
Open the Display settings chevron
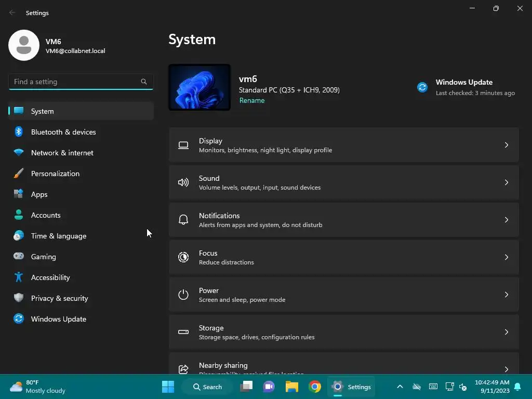(506, 145)
